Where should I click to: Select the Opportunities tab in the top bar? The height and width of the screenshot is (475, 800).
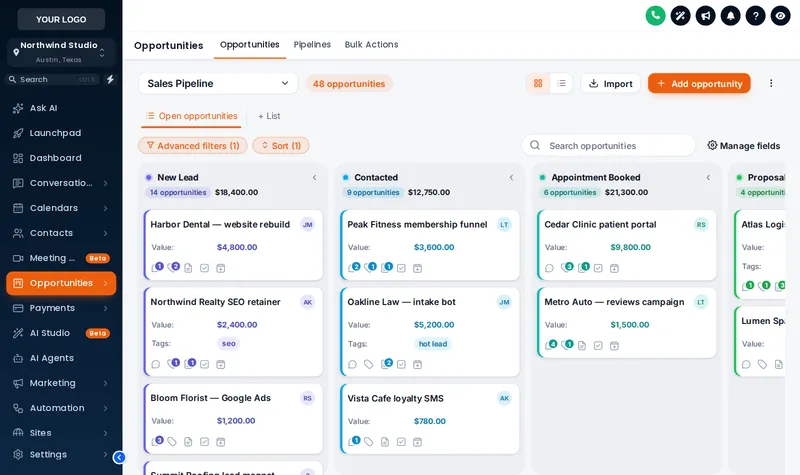249,45
